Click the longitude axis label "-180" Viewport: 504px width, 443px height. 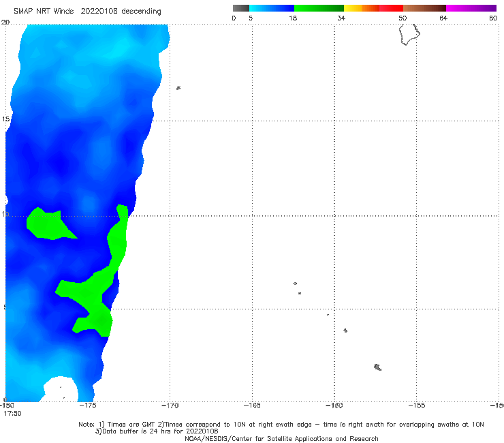pos(7,406)
